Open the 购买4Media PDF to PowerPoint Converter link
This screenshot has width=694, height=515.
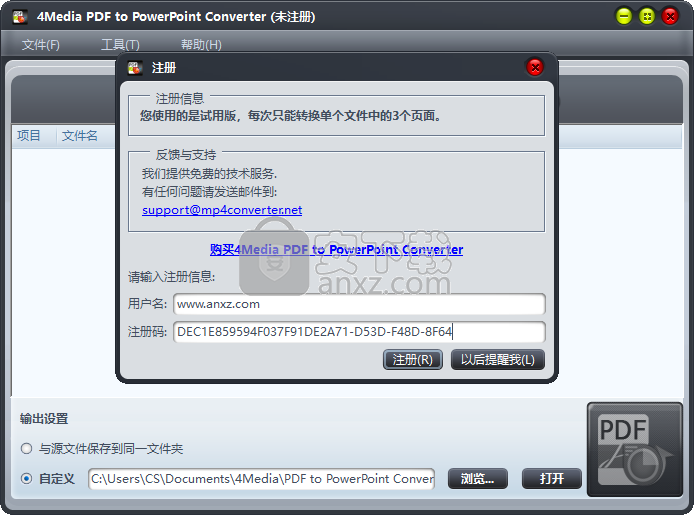[336, 250]
